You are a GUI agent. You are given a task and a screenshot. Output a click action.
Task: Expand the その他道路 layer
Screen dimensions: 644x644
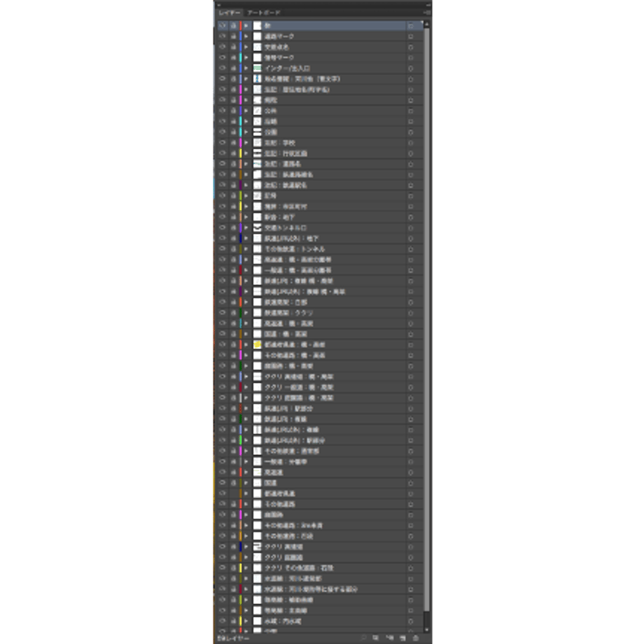click(246, 505)
